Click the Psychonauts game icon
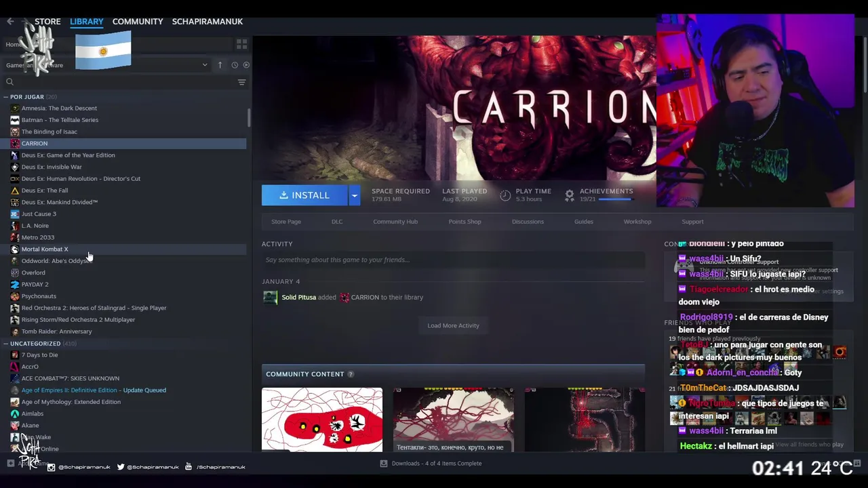 tap(15, 296)
